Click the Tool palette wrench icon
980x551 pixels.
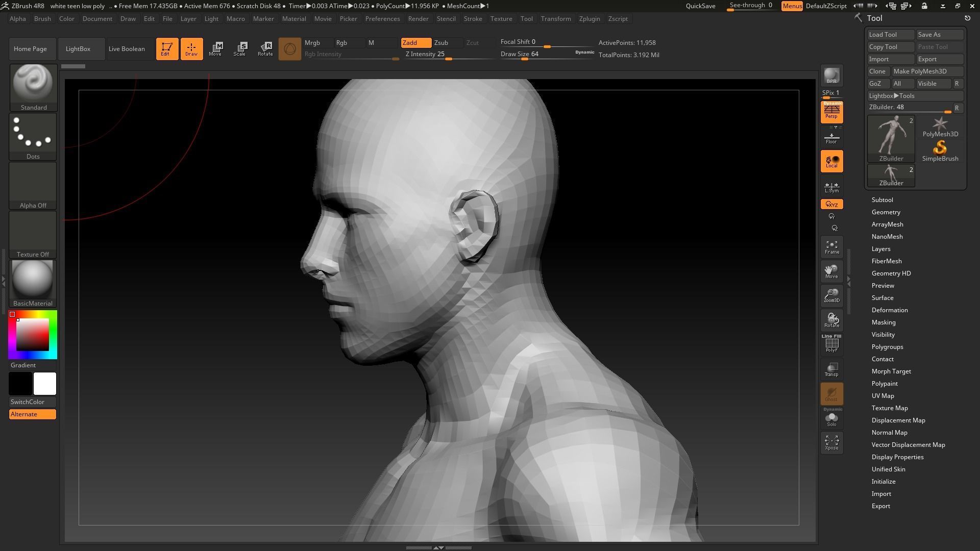pyautogui.click(x=859, y=18)
